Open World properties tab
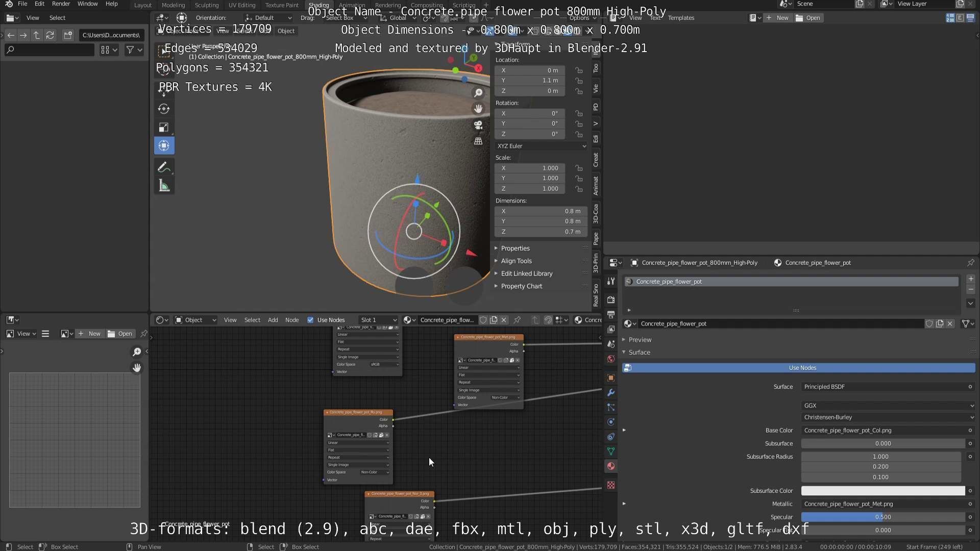Screen dimensions: 980x551 tap(611, 359)
